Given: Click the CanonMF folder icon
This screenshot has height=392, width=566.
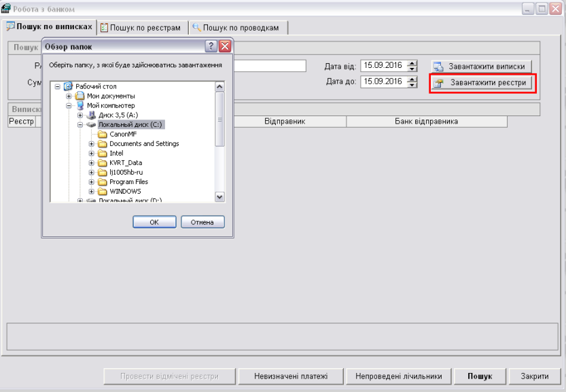Looking at the screenshot, I should 103,135.
